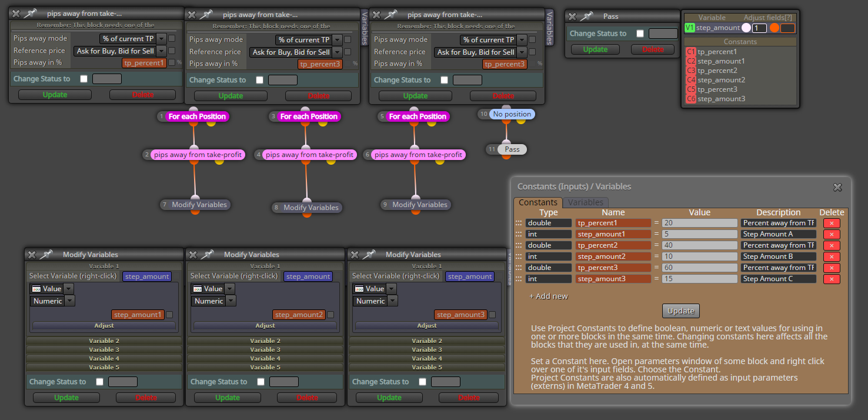The height and width of the screenshot is (420, 868).
Task: Toggle Change Status checkbox in Pass panel
Action: click(x=640, y=34)
